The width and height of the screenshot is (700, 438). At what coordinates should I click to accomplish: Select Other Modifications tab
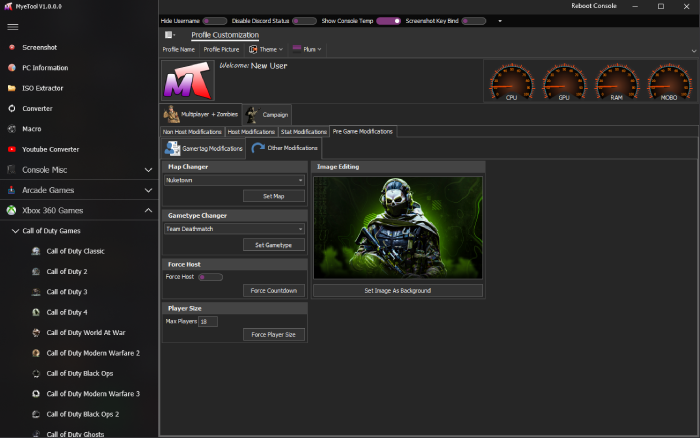click(x=283, y=148)
